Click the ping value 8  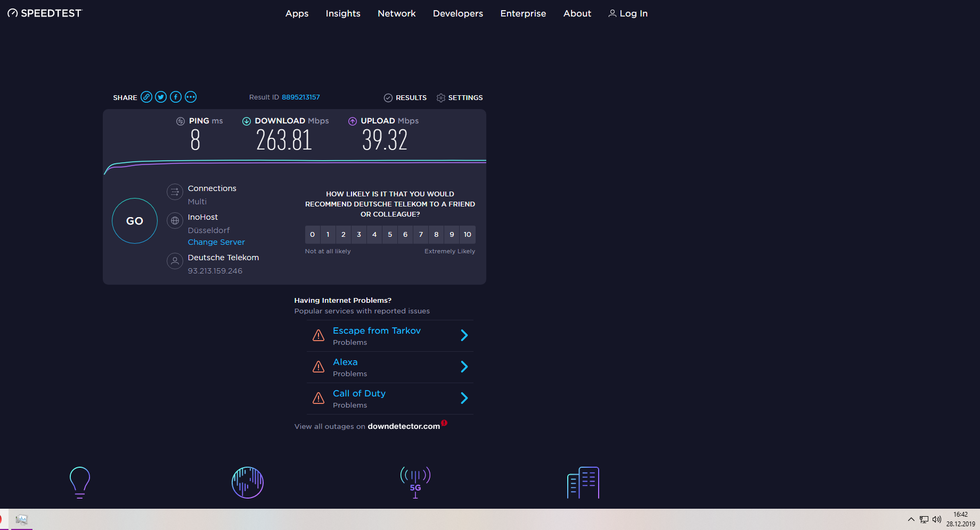coord(195,140)
